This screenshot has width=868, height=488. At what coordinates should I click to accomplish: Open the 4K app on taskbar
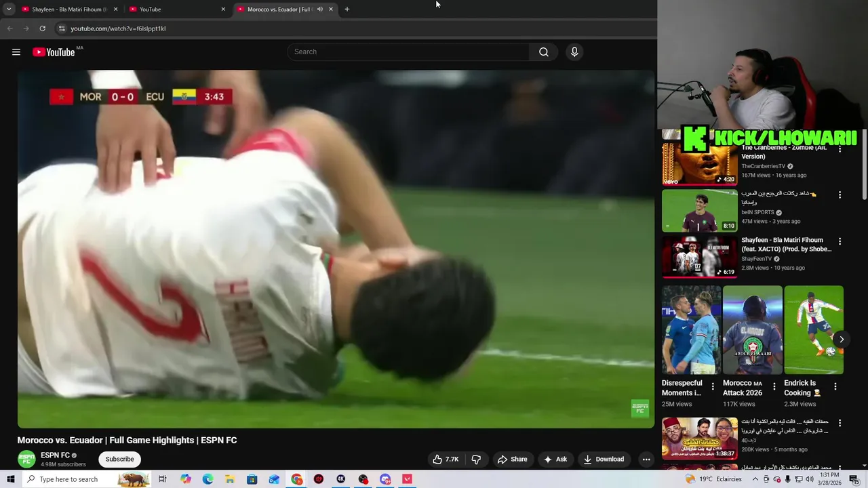click(341, 479)
